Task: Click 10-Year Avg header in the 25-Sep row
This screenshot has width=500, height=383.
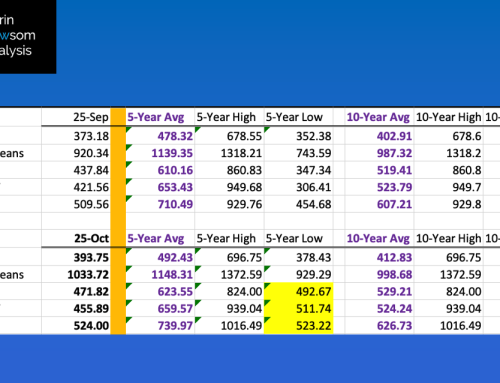Action: [x=379, y=117]
